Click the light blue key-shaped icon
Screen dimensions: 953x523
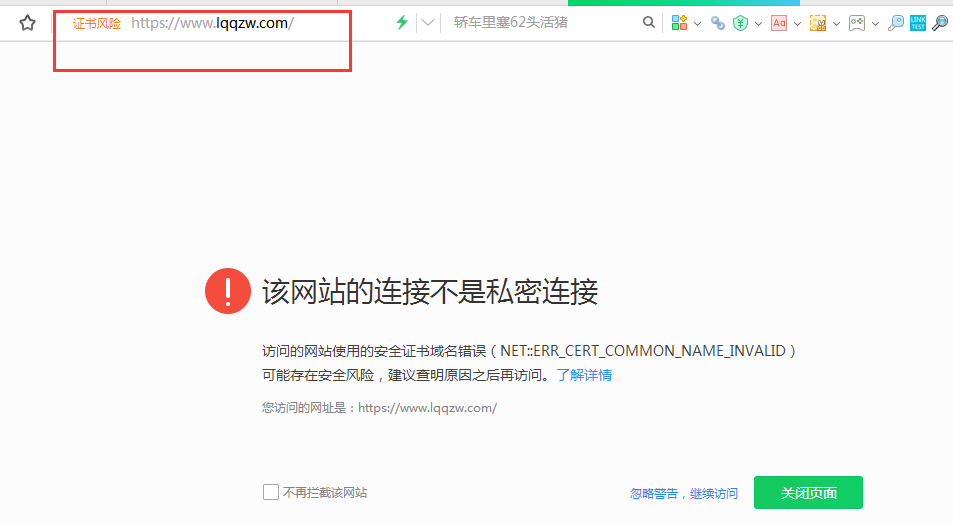pyautogui.click(x=895, y=23)
